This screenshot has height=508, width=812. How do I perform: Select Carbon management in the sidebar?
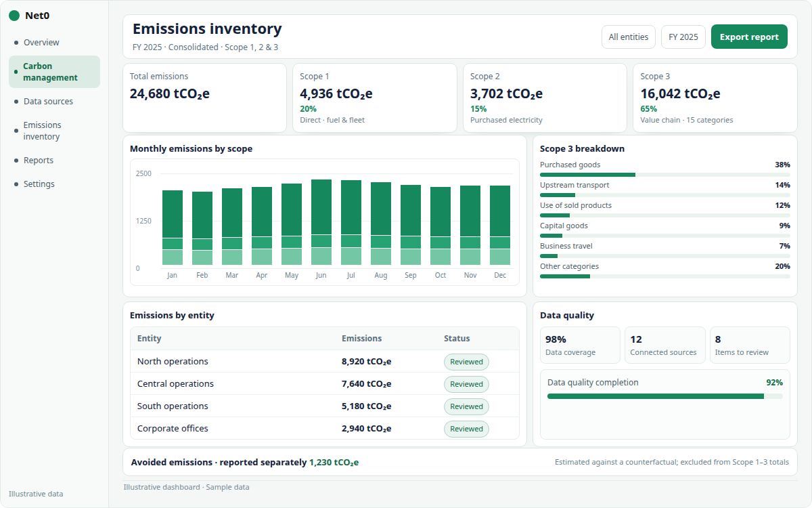54,72
